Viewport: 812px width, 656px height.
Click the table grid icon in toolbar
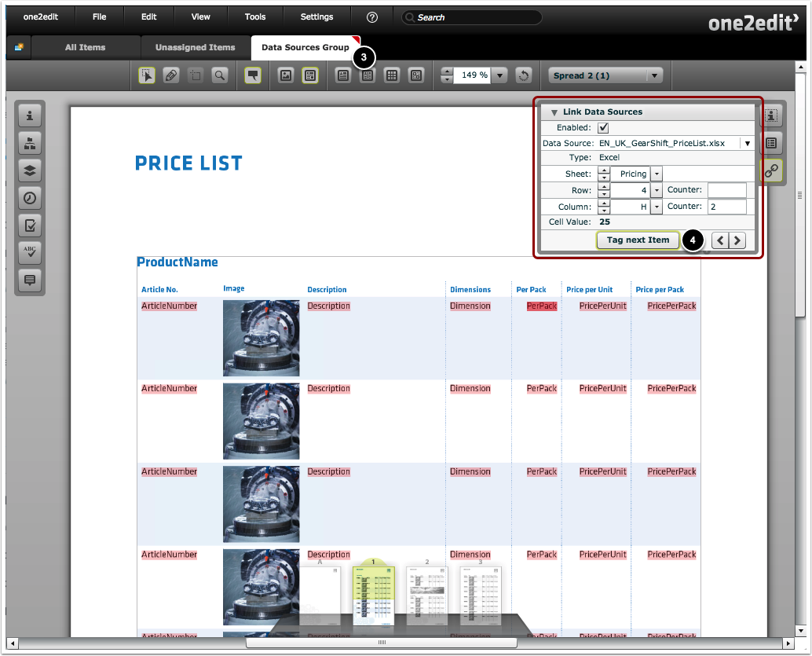(x=392, y=75)
